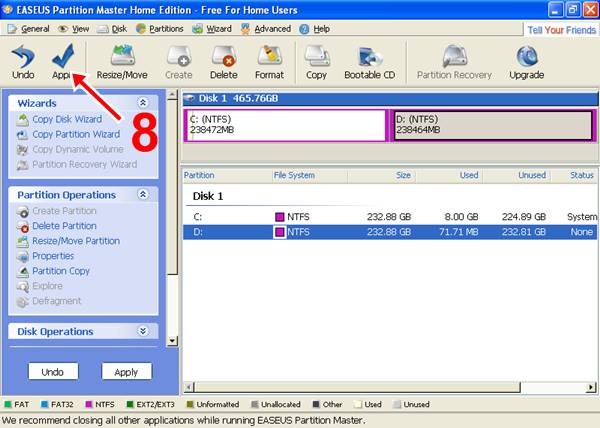Click the bottom Undo button
600x428 pixels.
click(x=53, y=371)
